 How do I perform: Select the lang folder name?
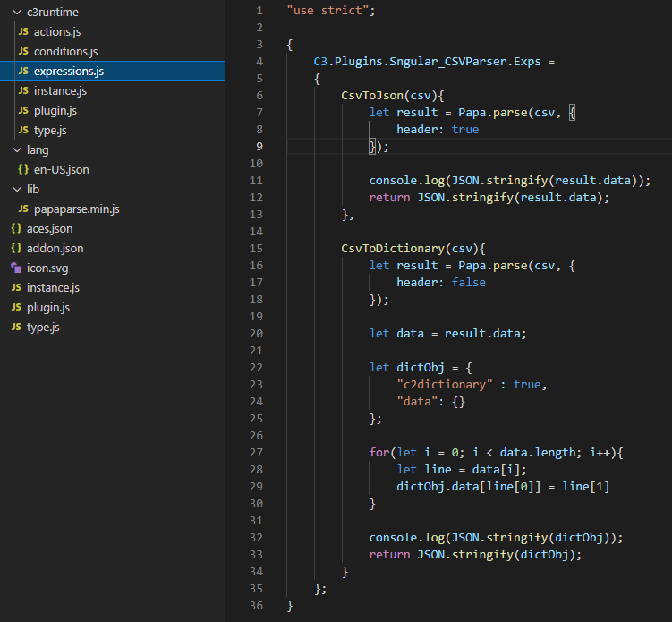[x=38, y=150]
